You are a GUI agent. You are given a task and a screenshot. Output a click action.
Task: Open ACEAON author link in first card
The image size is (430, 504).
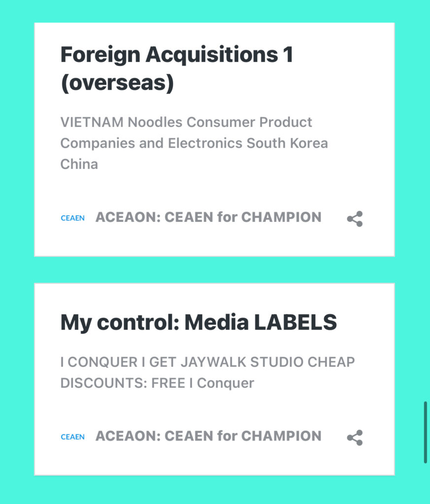[208, 217]
